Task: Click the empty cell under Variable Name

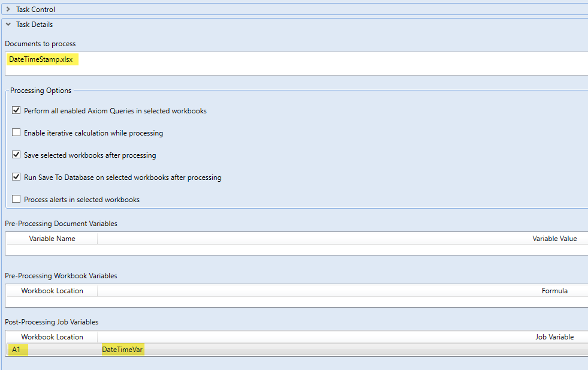Action: coord(52,249)
